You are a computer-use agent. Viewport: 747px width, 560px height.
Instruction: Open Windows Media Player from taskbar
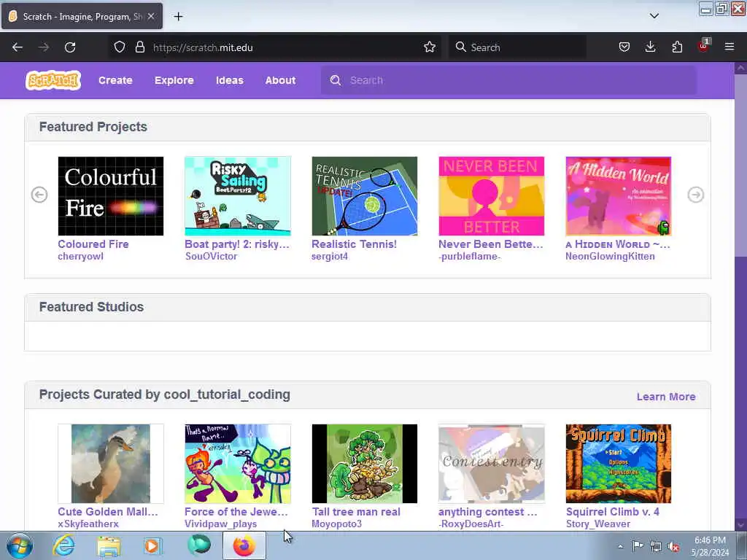pos(152,545)
